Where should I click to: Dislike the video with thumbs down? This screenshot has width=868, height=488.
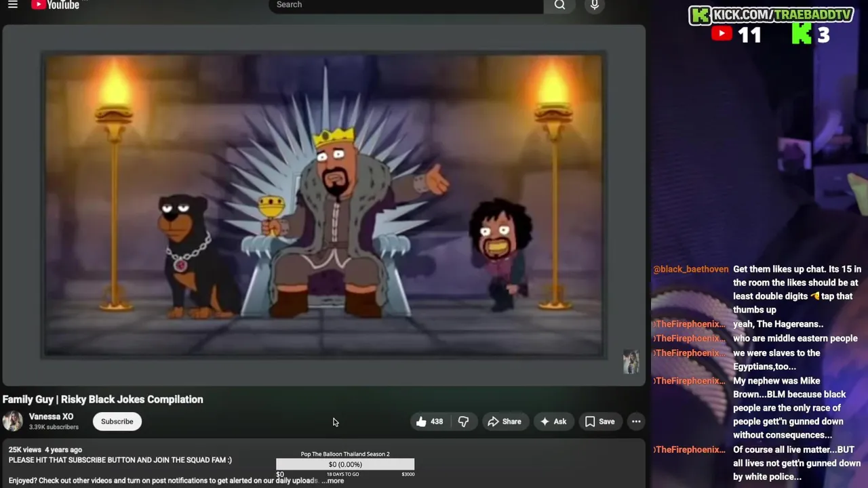click(x=463, y=422)
